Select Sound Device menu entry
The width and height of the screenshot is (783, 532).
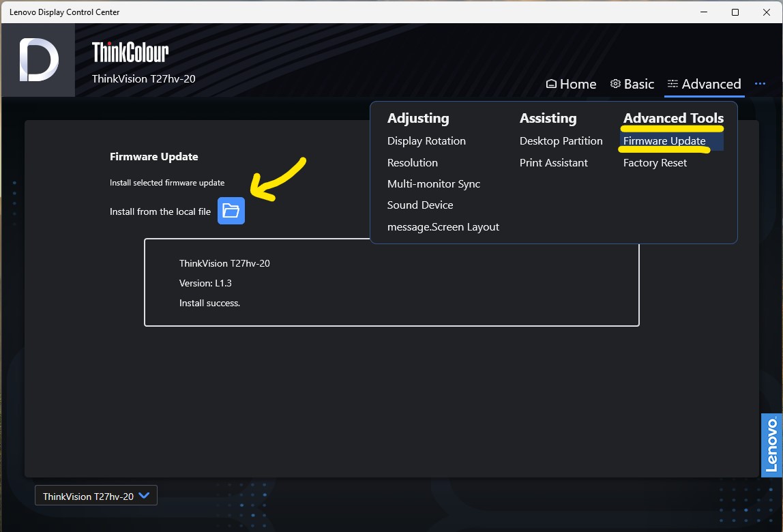coord(420,205)
